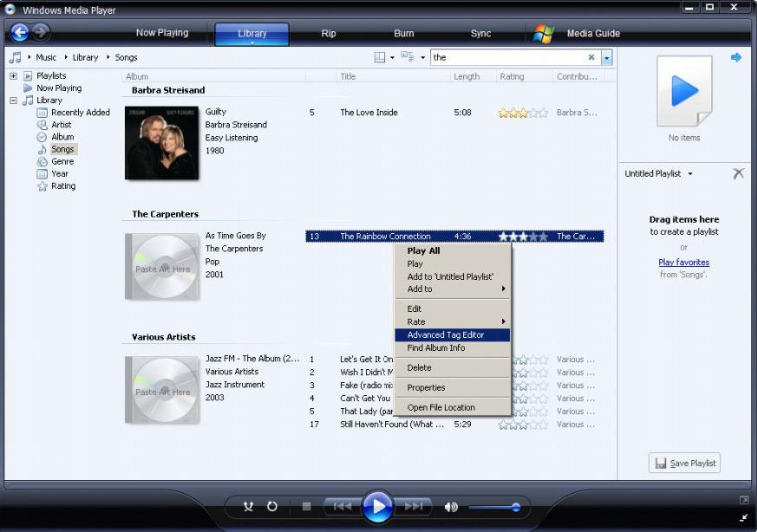Click the Stop button
The width and height of the screenshot is (757, 532).
pyautogui.click(x=306, y=506)
